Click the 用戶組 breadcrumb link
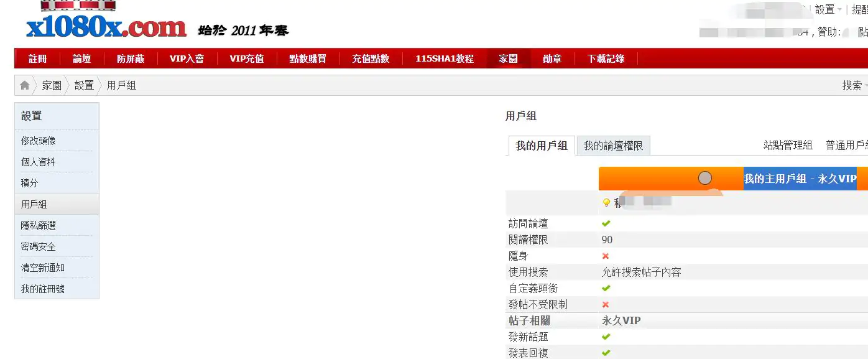The image size is (868, 359). click(121, 85)
